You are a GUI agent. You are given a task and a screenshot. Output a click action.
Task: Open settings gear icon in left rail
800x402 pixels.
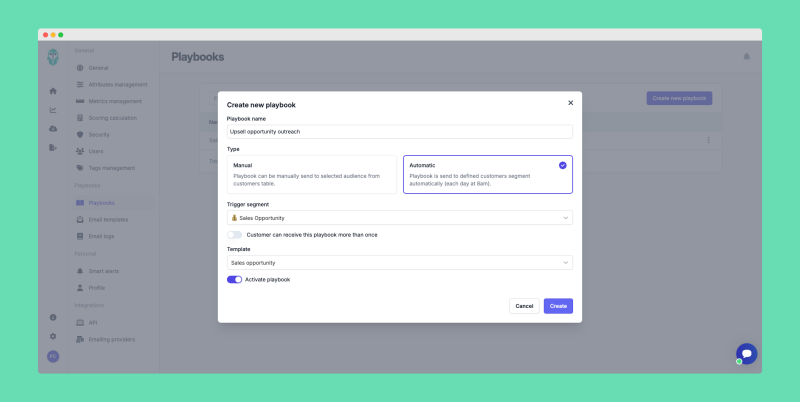click(x=53, y=336)
